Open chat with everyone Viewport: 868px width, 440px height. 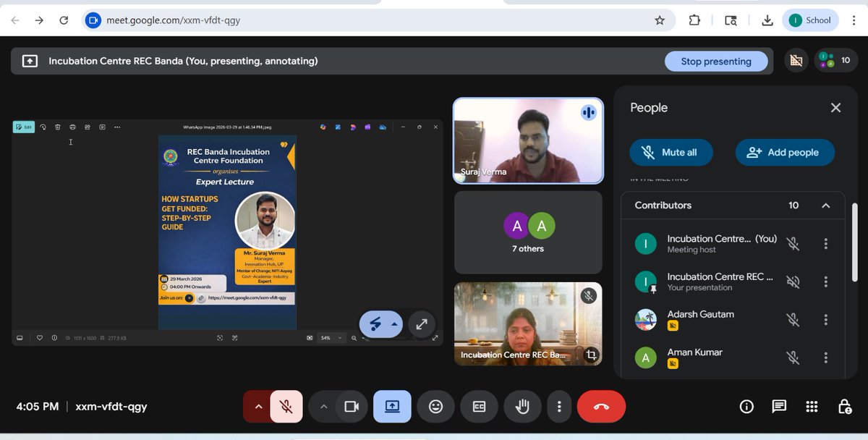coord(779,407)
